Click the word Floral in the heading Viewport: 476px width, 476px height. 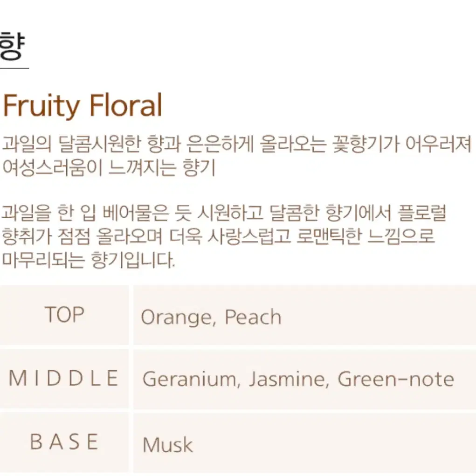point(126,105)
